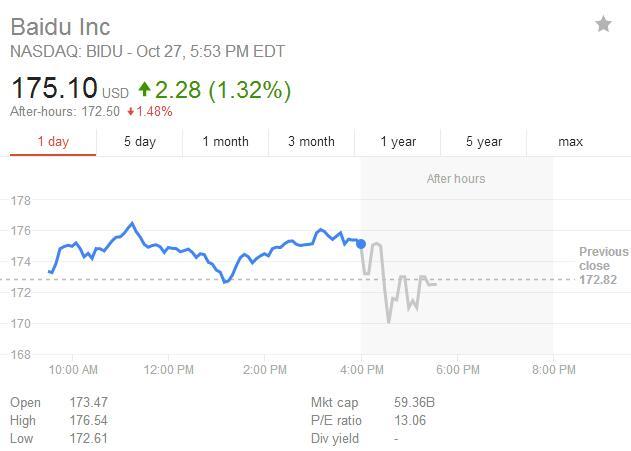
Task: Show the 3 month chart range
Action: coord(311,142)
